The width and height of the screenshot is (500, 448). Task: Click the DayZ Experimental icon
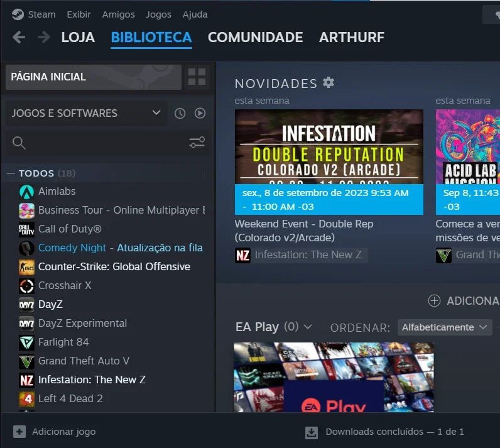point(26,324)
